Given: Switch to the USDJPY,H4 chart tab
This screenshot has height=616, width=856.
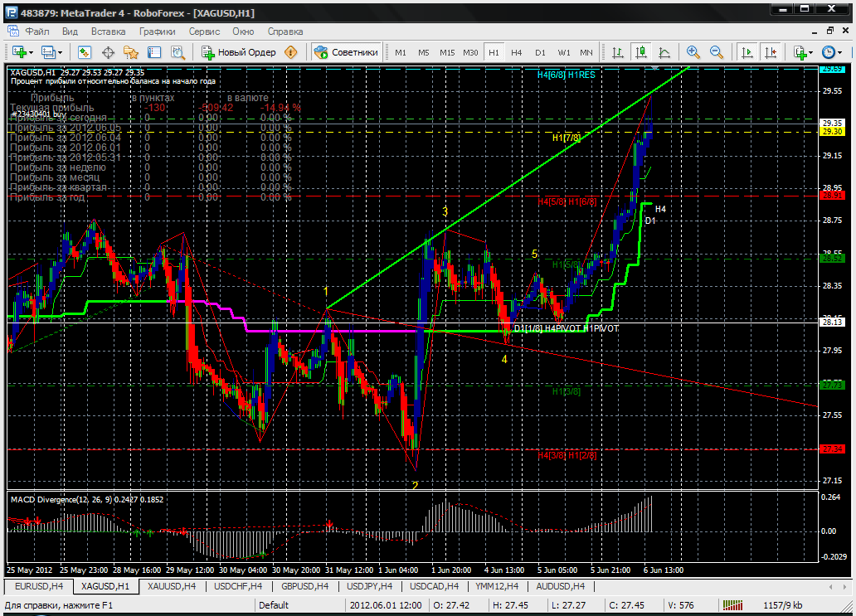Looking at the screenshot, I should 370,586.
